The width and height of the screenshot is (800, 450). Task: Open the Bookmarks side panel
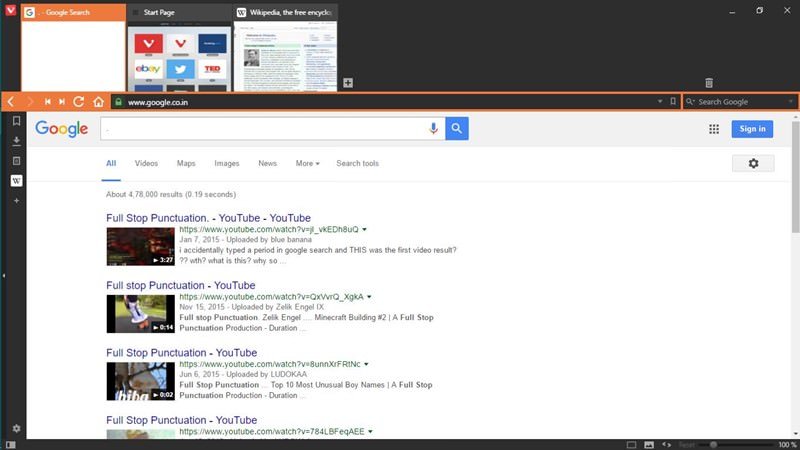[x=16, y=121]
